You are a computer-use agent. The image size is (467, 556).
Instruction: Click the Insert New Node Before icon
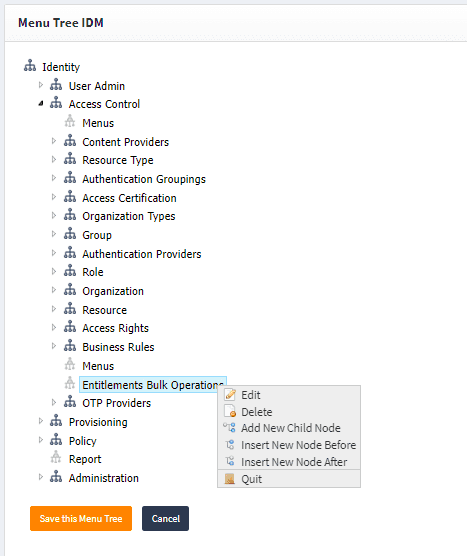point(230,444)
